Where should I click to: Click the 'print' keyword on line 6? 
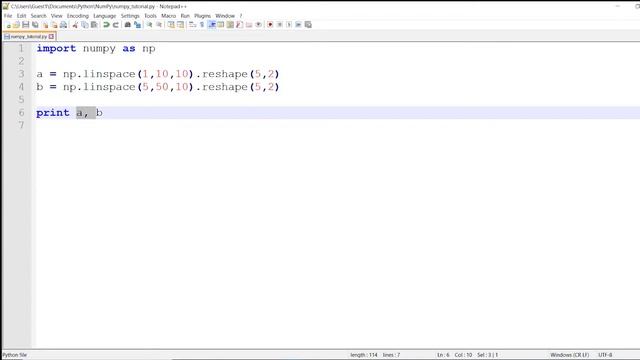pyautogui.click(x=53, y=113)
